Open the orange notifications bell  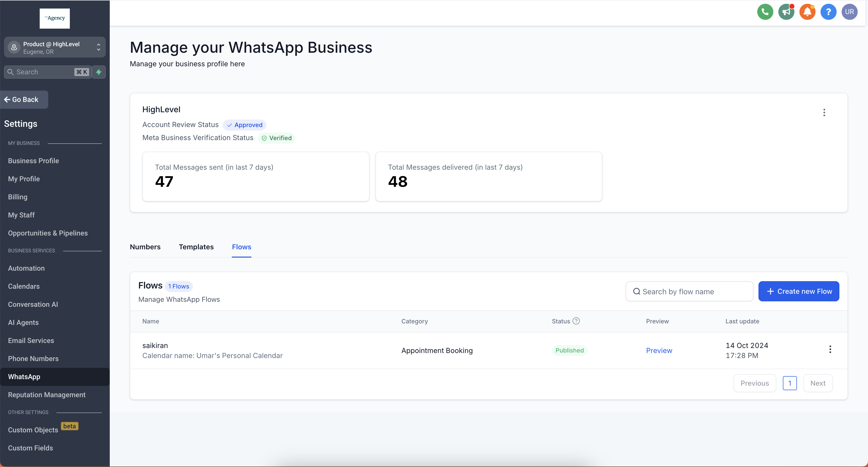point(807,12)
